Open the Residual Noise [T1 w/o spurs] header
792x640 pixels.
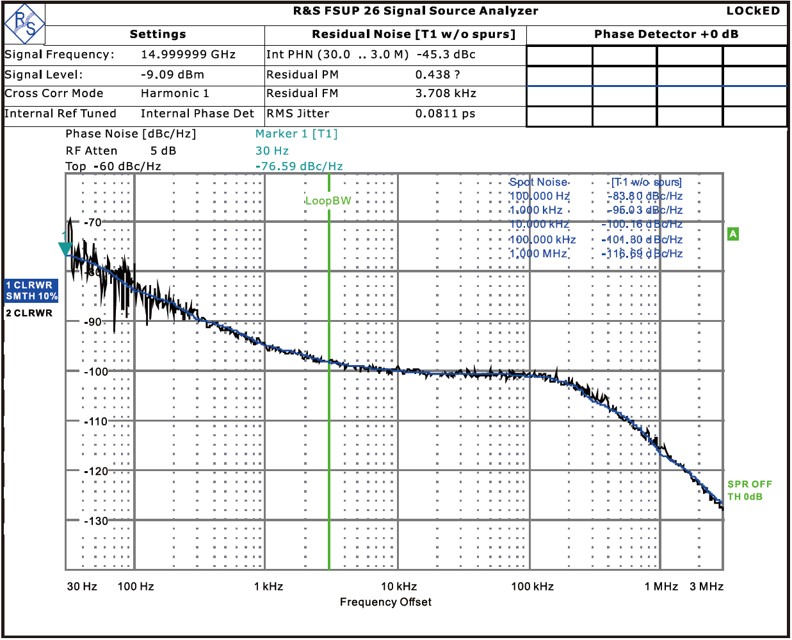395,34
